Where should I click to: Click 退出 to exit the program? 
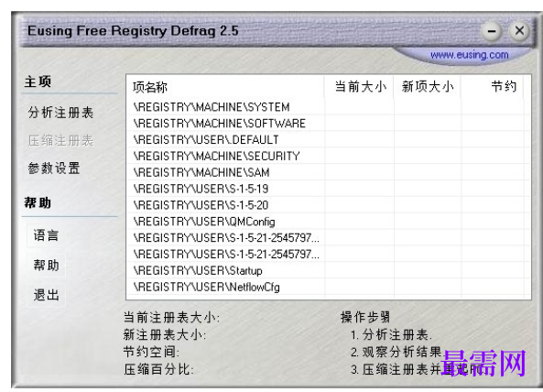click(x=46, y=296)
